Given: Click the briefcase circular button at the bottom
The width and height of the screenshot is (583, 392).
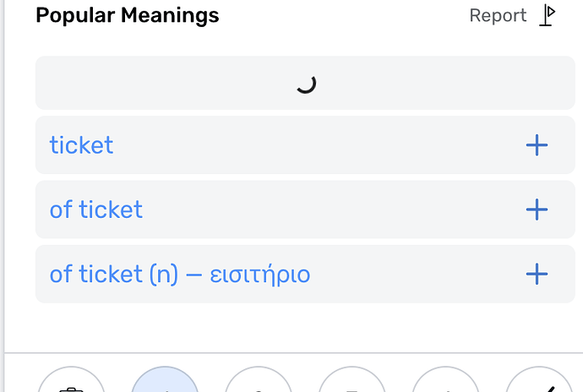Looking at the screenshot, I should coord(71,379).
